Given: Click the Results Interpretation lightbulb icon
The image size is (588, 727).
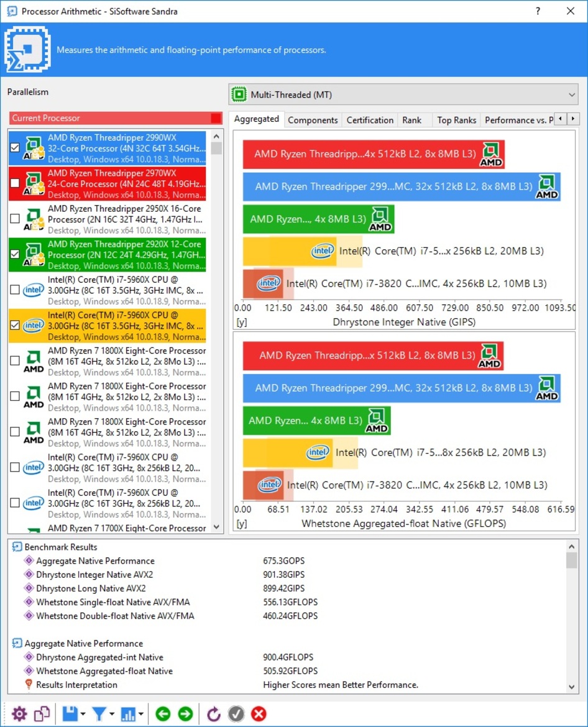Looking at the screenshot, I should click(29, 684).
